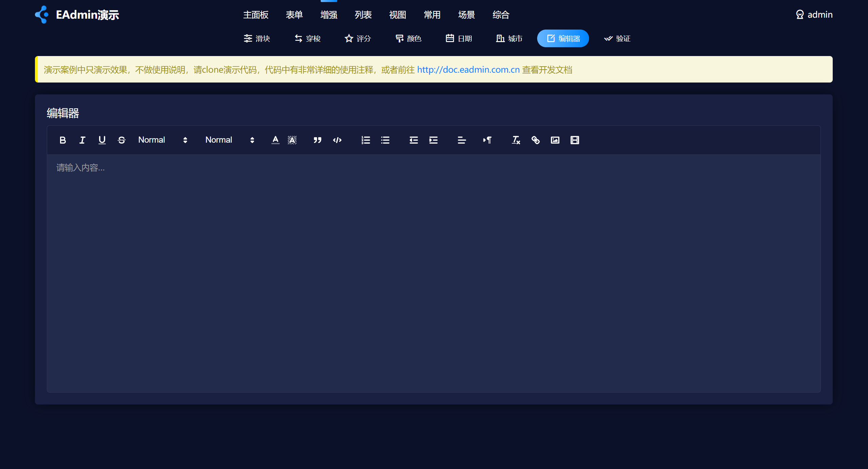
Task: Start an ordered numbered list
Action: point(365,140)
